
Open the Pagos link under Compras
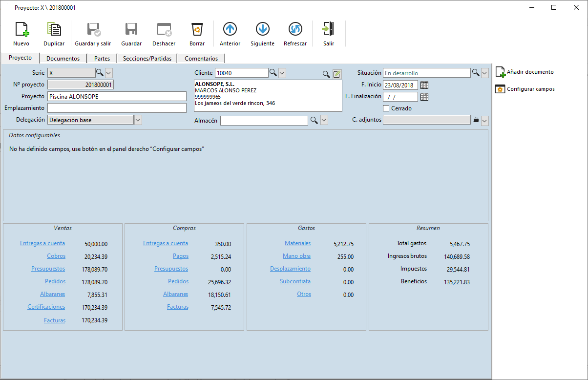click(181, 256)
